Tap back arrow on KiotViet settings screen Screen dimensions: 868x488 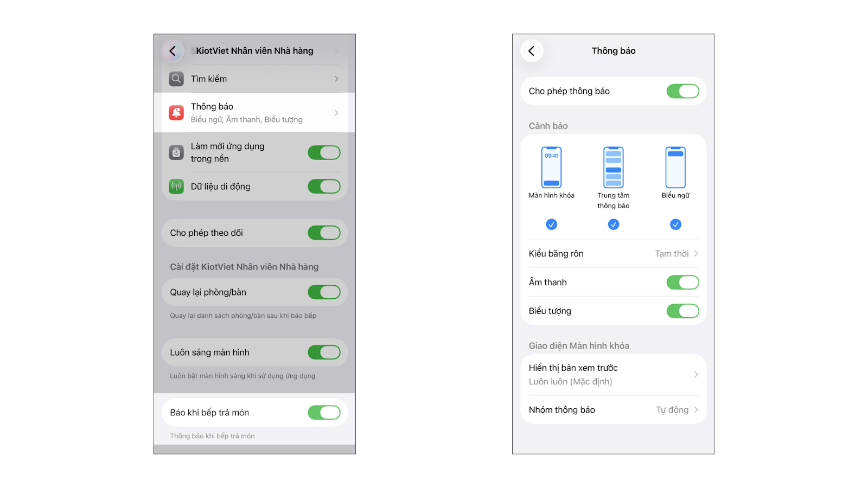(x=173, y=51)
